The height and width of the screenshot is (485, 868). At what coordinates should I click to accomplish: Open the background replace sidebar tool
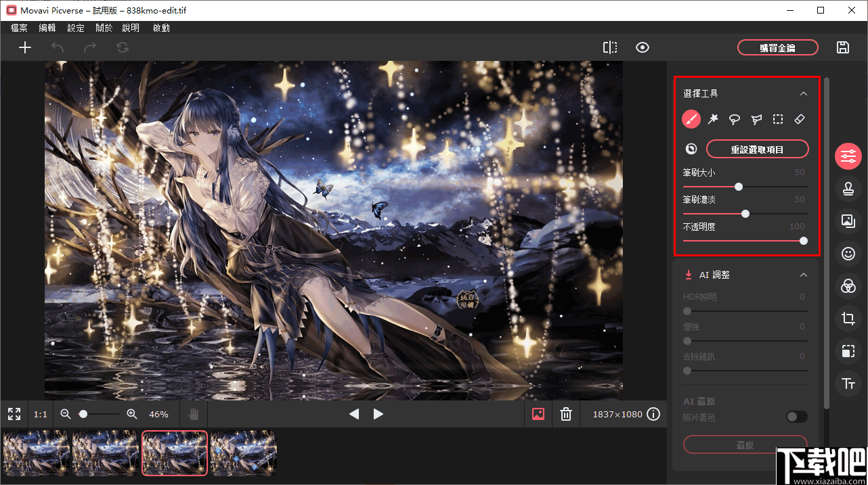click(848, 221)
